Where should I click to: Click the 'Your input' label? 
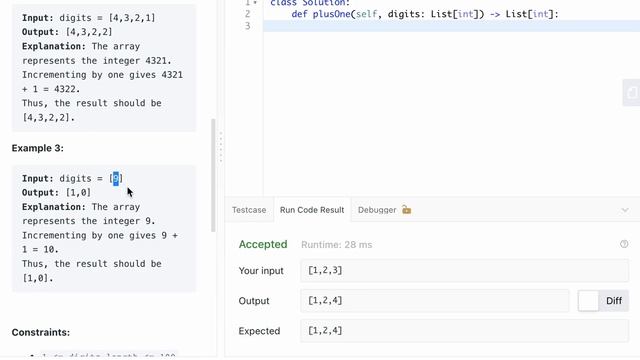(x=261, y=271)
